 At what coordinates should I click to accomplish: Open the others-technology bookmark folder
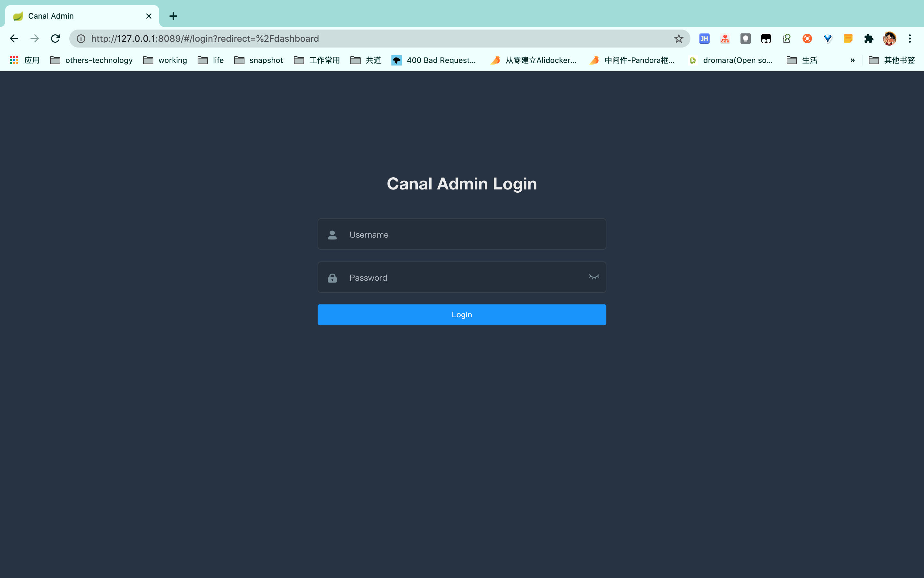tap(91, 60)
